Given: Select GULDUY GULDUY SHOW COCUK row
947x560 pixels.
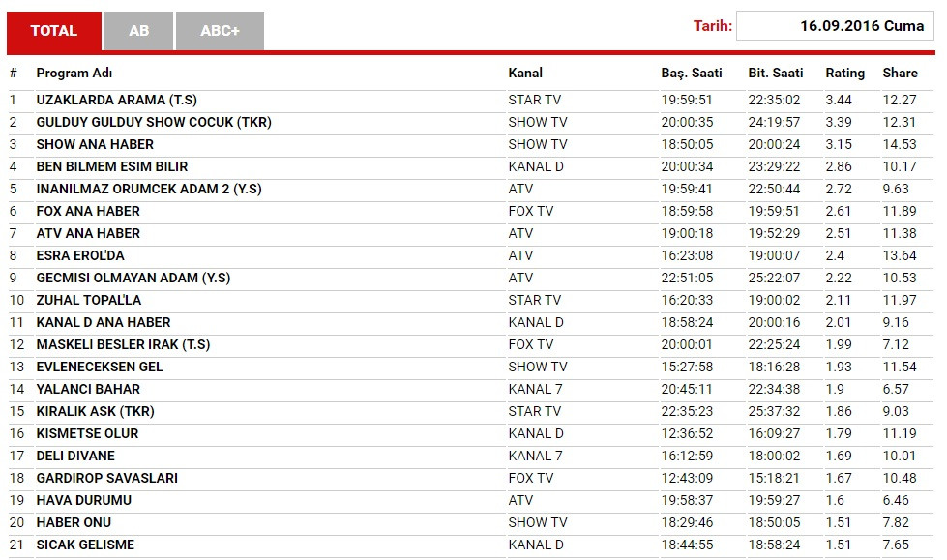Looking at the screenshot, I should pos(154,122).
